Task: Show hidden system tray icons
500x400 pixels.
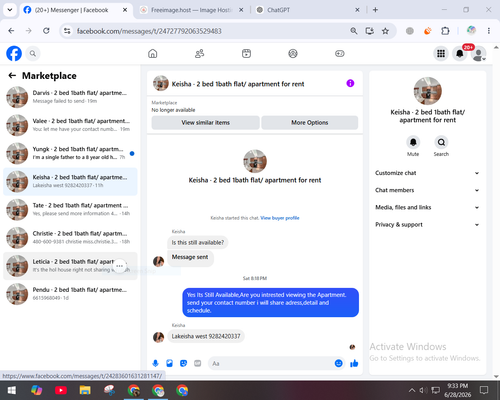Action: (x=412, y=390)
